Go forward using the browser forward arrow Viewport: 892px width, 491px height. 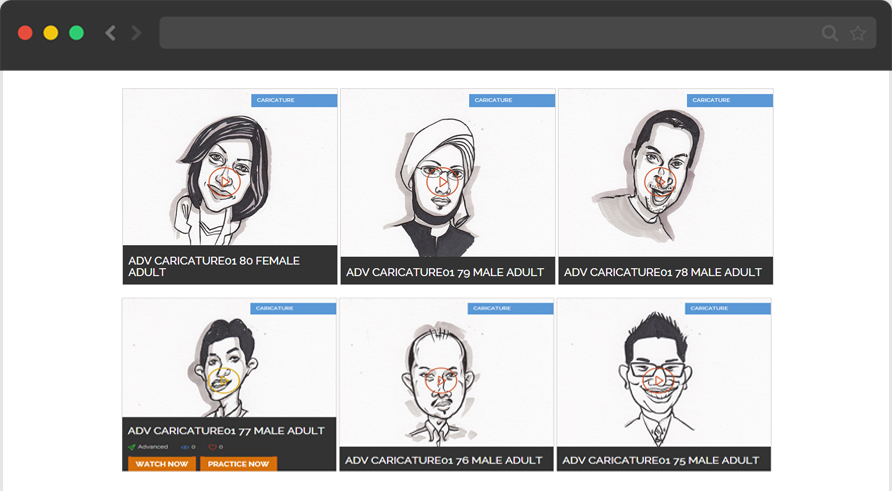137,33
